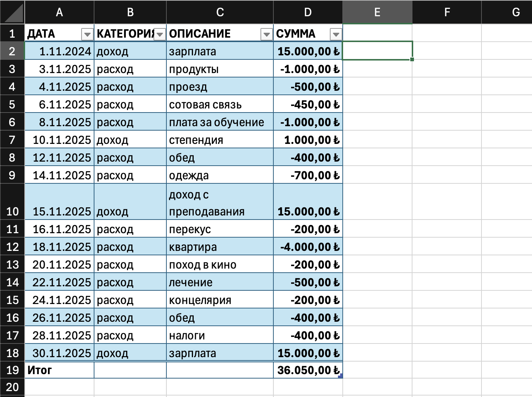Select date cell 30.11.2025

(59, 353)
